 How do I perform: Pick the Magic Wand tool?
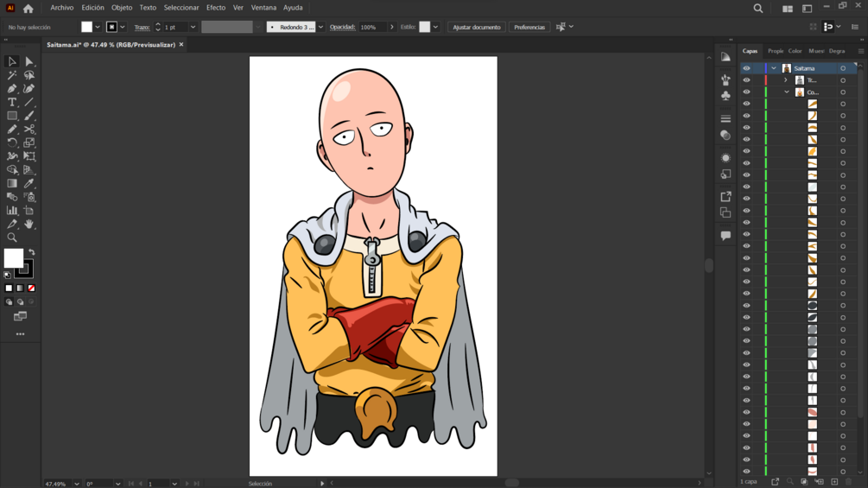click(x=11, y=75)
